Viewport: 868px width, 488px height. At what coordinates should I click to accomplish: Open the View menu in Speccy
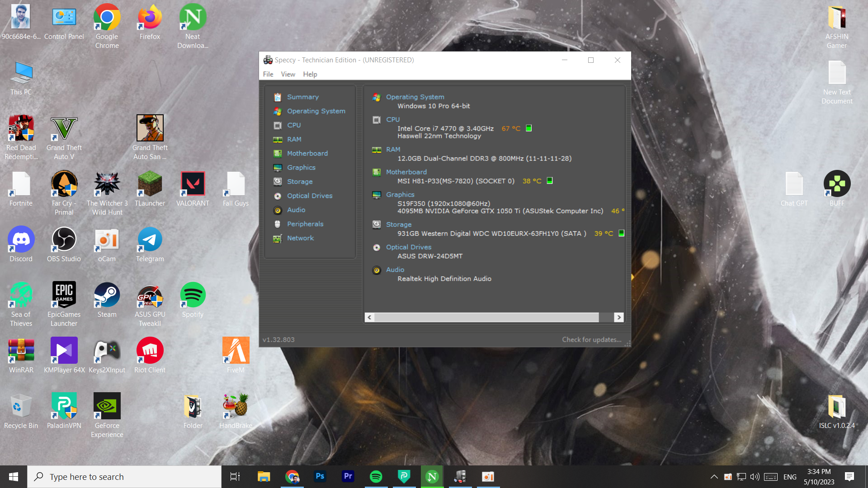pyautogui.click(x=288, y=74)
